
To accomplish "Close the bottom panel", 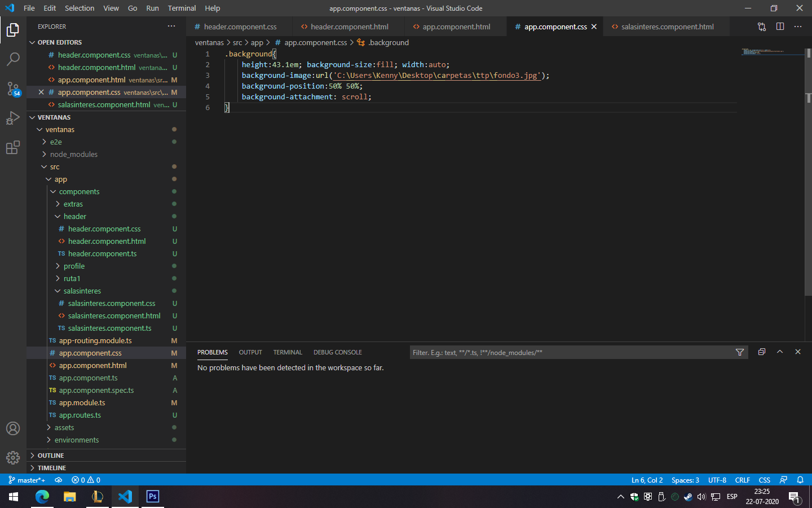I will pos(798,352).
